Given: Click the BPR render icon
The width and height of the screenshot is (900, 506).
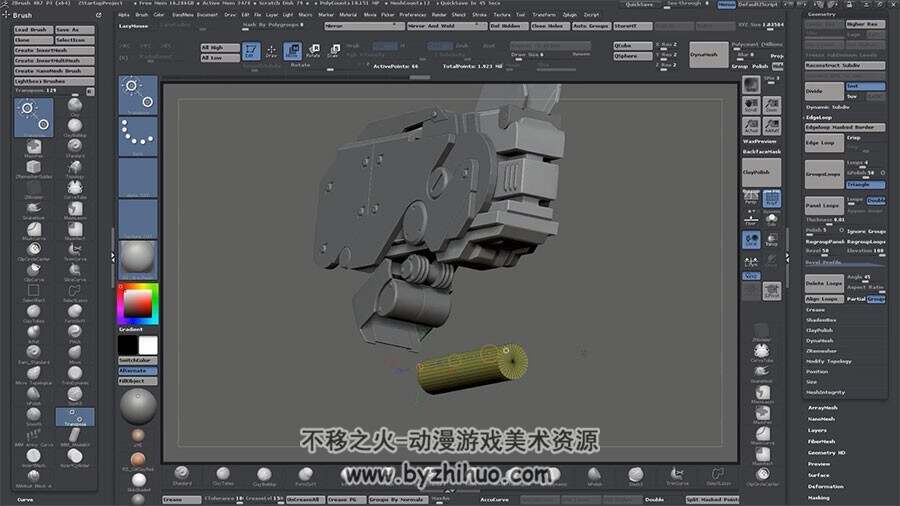Looking at the screenshot, I should coord(751,85).
